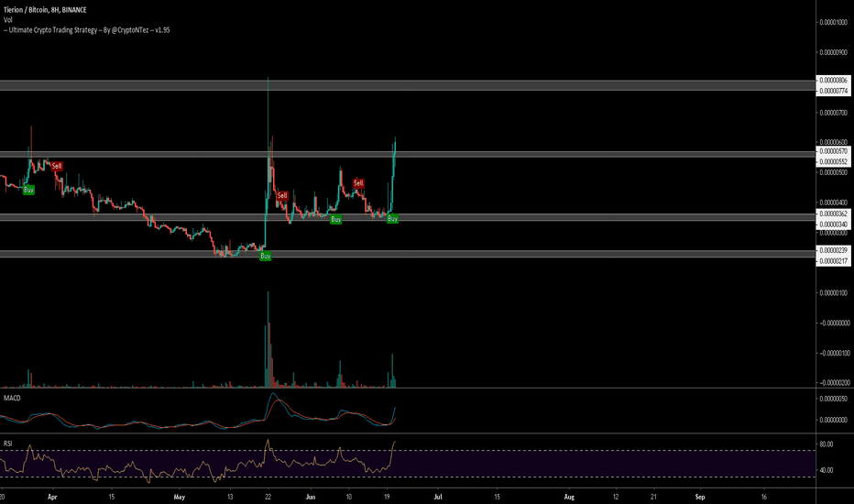Image resolution: width=854 pixels, height=504 pixels.
Task: Click the leftmost Buy marker before April
Action: coord(29,190)
